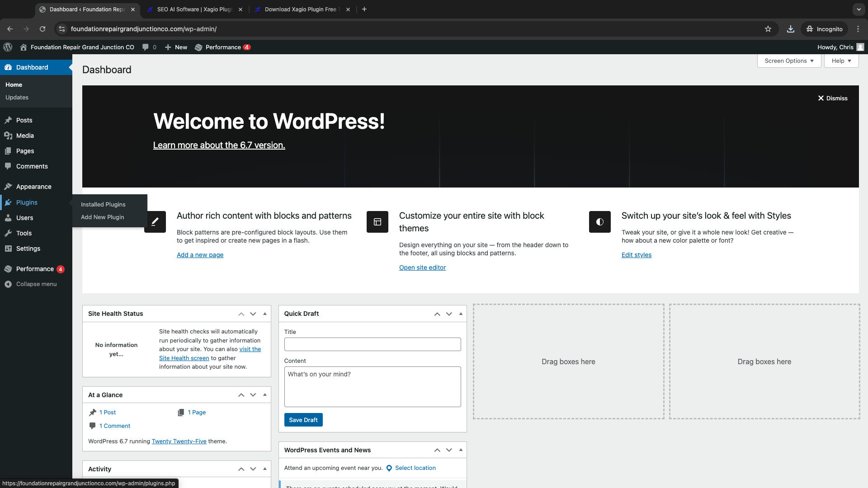Viewport: 868px width, 488px height.
Task: Click the Performance icon in sidebar
Action: tap(8, 269)
